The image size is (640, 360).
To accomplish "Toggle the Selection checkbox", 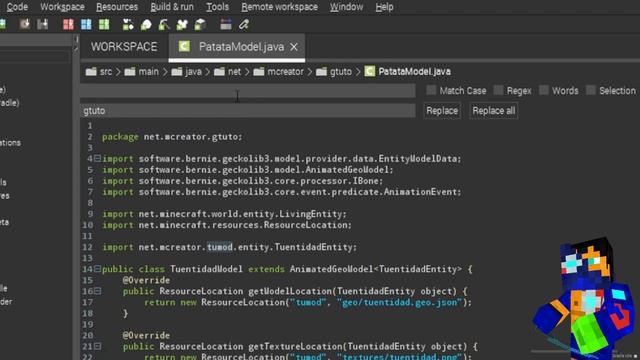I will point(591,90).
